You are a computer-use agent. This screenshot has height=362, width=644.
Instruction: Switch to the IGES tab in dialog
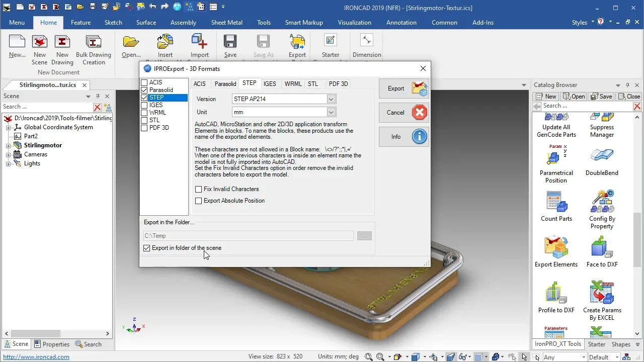click(270, 84)
